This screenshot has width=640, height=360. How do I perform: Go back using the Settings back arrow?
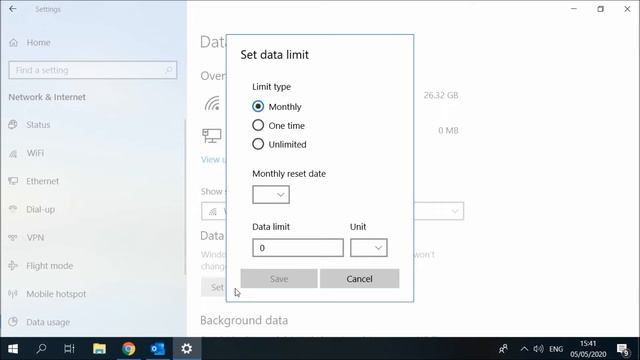point(13,9)
